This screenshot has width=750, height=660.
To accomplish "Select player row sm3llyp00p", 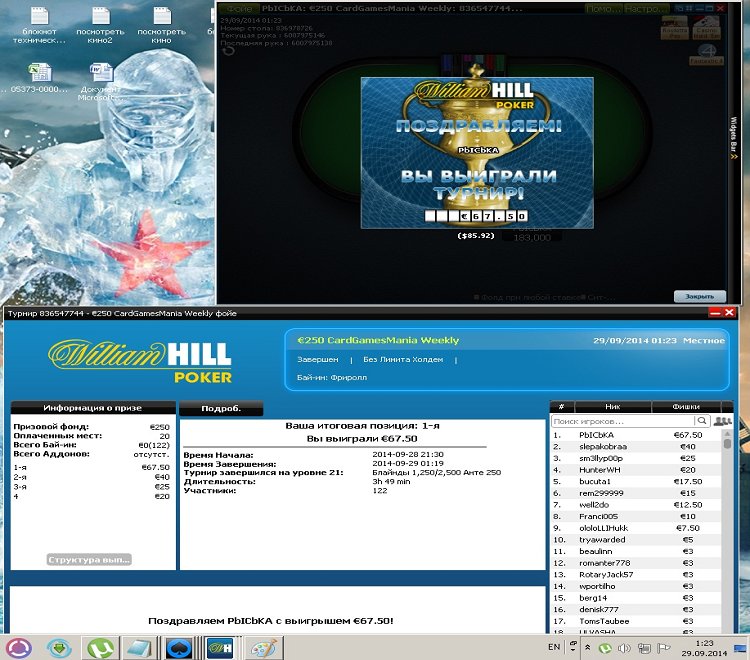I will pyautogui.click(x=635, y=458).
